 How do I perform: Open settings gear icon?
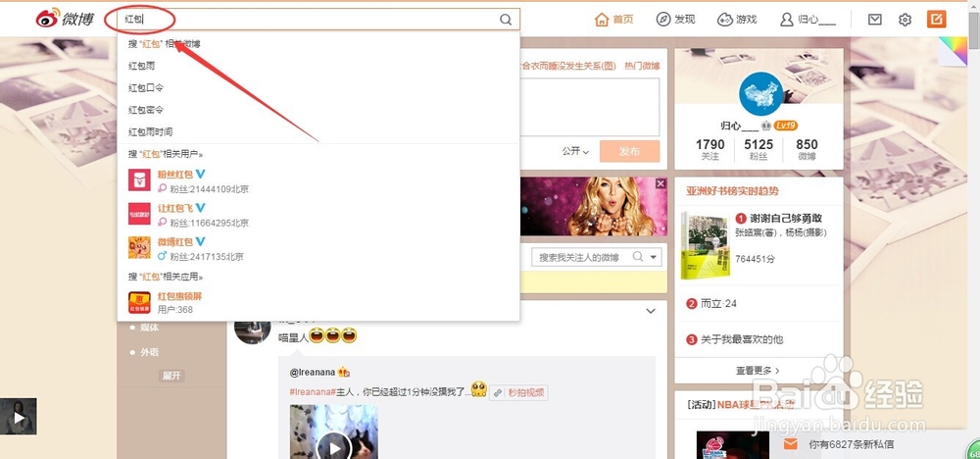905,20
